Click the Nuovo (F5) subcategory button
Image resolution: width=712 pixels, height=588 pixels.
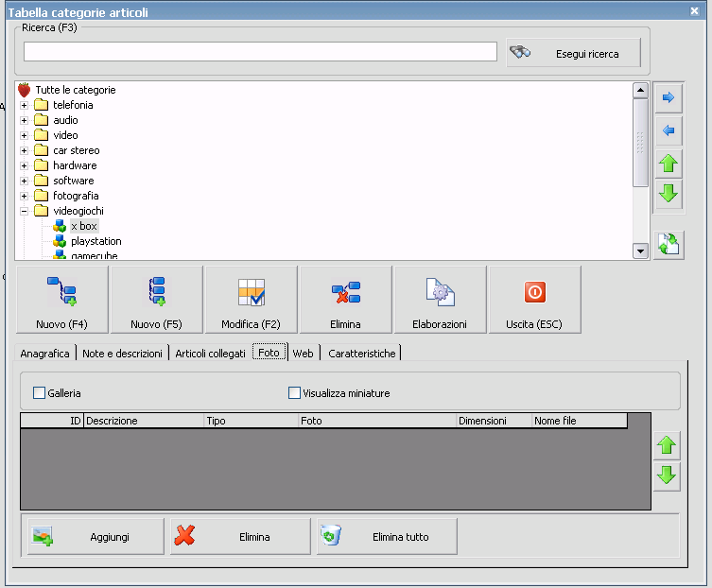pyautogui.click(x=157, y=300)
